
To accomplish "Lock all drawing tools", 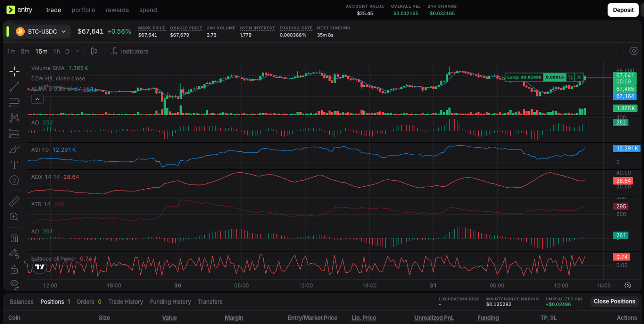I will click(14, 270).
